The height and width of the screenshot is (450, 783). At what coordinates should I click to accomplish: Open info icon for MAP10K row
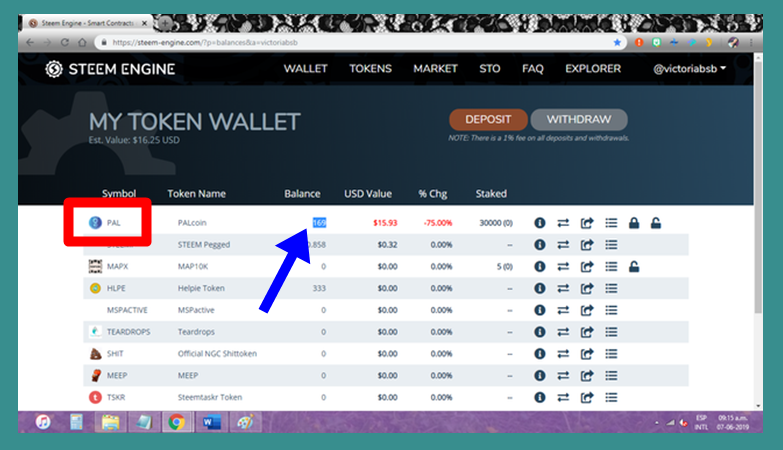(539, 266)
